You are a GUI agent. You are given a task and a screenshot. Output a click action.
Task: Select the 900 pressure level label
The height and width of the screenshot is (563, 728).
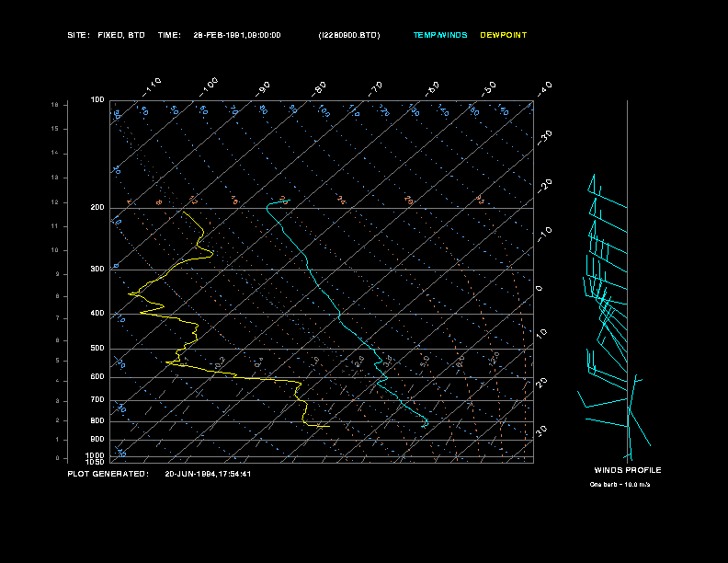click(97, 439)
